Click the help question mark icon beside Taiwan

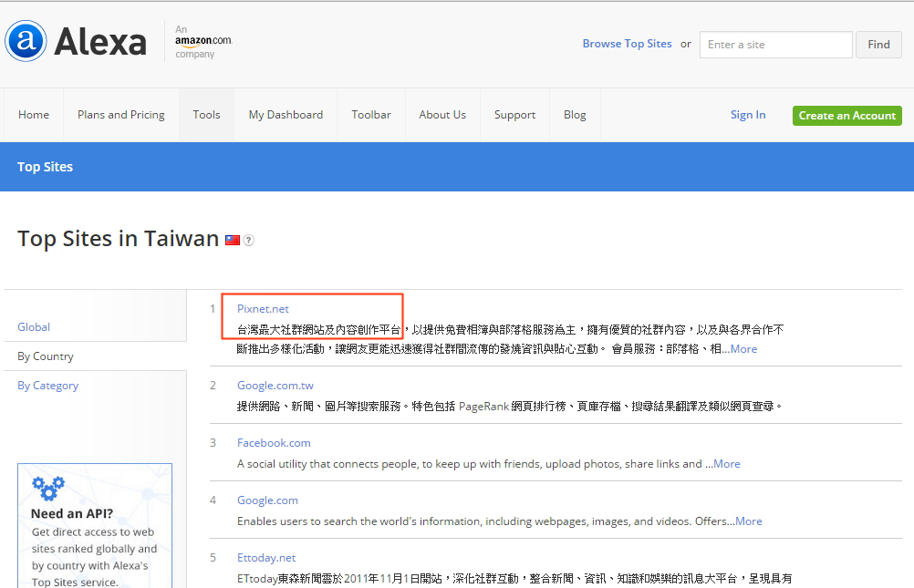coord(249,241)
